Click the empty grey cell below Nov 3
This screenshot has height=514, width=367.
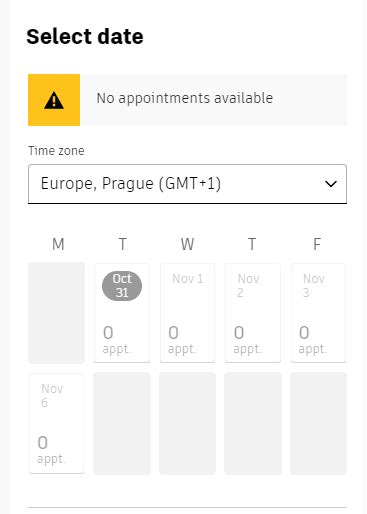pyautogui.click(x=318, y=423)
